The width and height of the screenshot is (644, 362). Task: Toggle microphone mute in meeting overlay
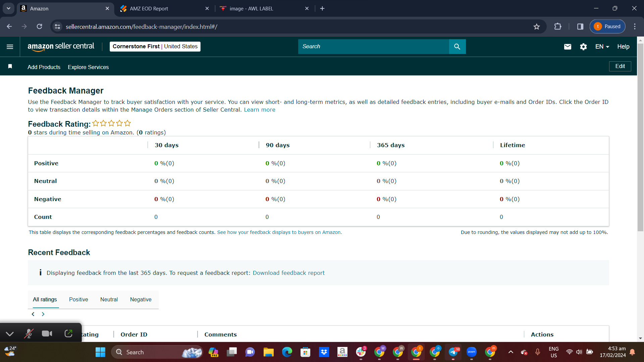(x=29, y=333)
